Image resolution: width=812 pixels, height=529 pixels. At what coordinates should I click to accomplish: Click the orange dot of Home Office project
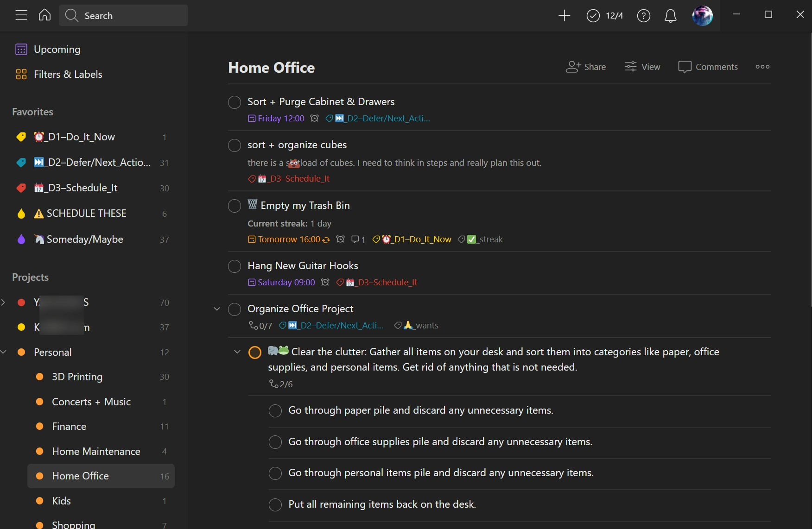click(x=40, y=476)
